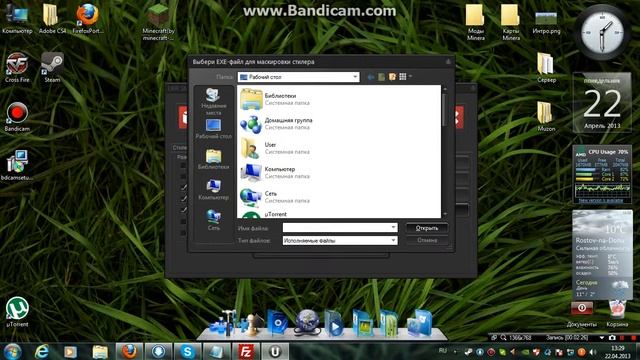Image resolution: width=640 pixels, height=360 pixels.
Task: Click the analog clock gadget
Action: [602, 33]
